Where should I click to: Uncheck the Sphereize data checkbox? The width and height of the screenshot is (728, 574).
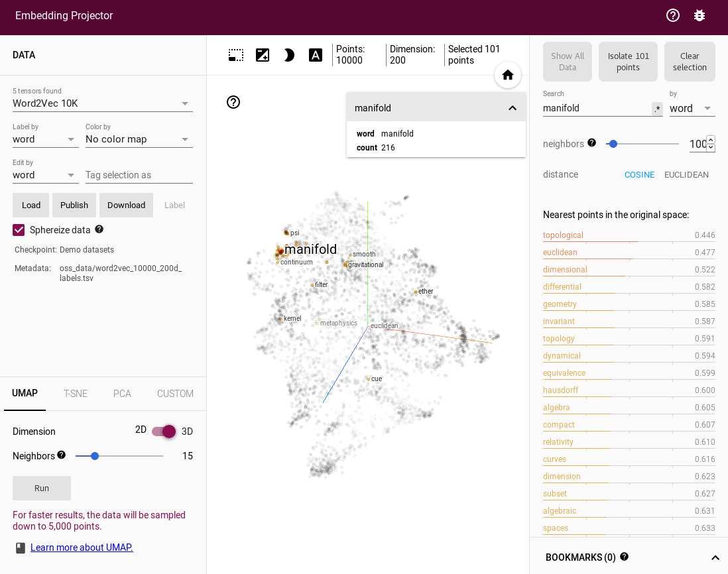tap(19, 230)
